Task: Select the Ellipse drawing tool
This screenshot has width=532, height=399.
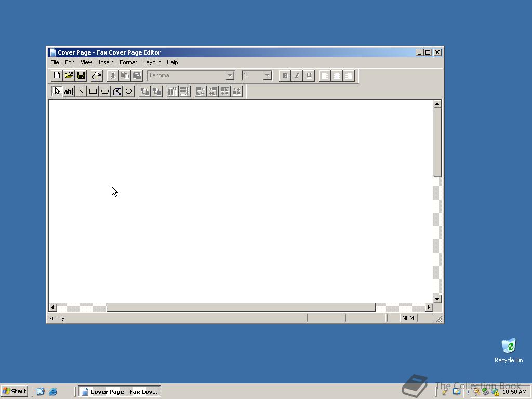Action: pos(129,91)
